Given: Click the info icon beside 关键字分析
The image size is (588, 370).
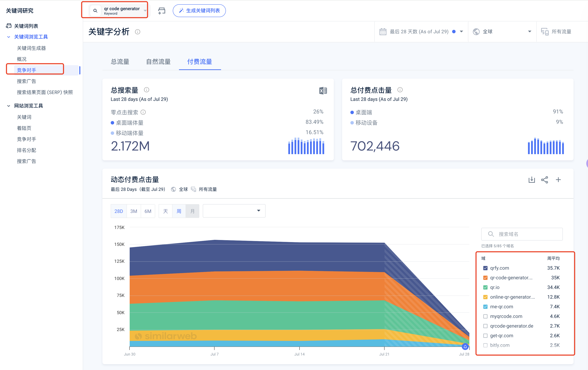Looking at the screenshot, I should (137, 32).
